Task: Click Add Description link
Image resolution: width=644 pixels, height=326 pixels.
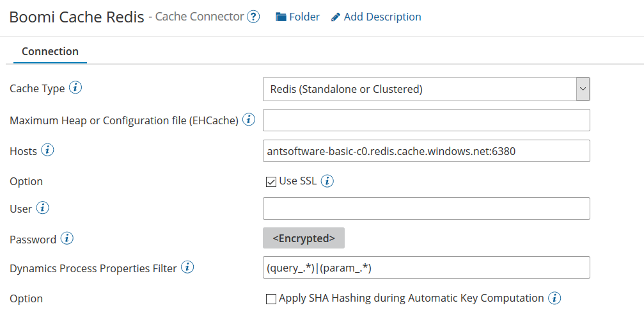Action: (x=376, y=17)
